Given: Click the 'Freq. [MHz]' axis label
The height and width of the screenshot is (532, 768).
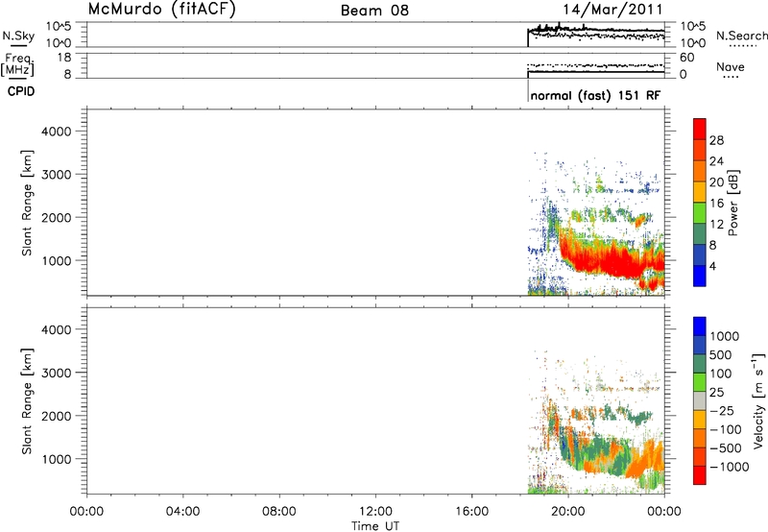Looking at the screenshot, I should pos(18,64).
